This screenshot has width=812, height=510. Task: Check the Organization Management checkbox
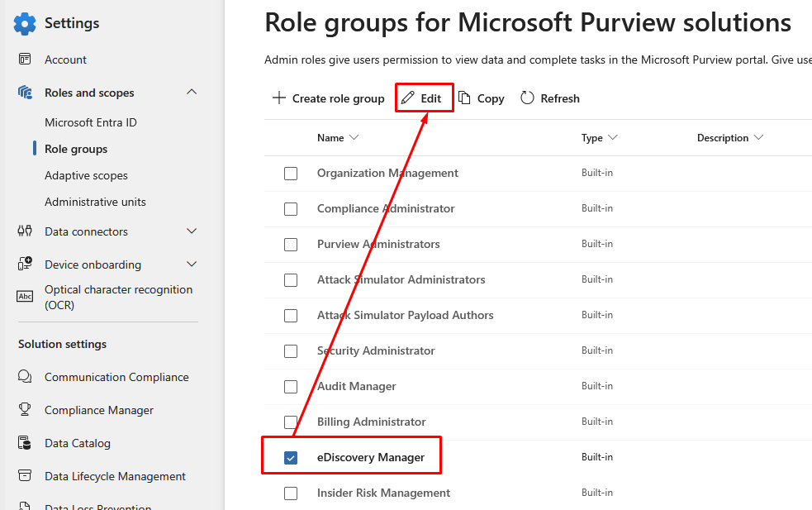(291, 173)
